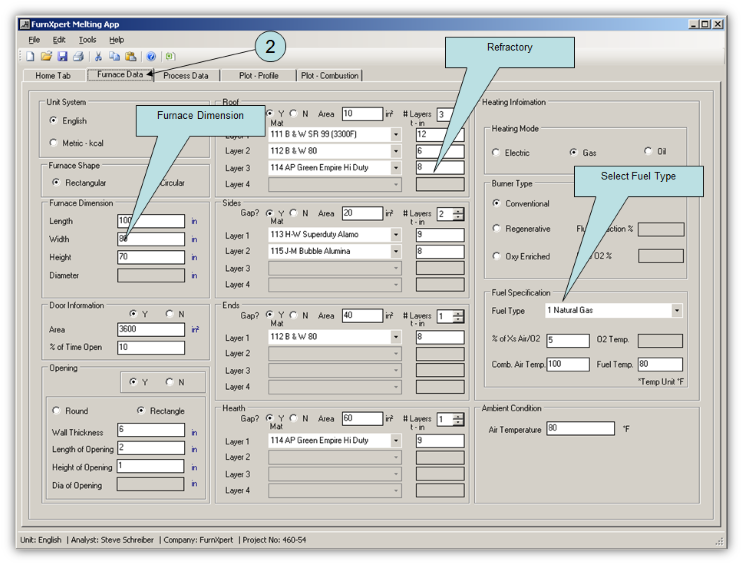Open the Plot - Combustion tab
This screenshot has width=743, height=565.
(329, 75)
